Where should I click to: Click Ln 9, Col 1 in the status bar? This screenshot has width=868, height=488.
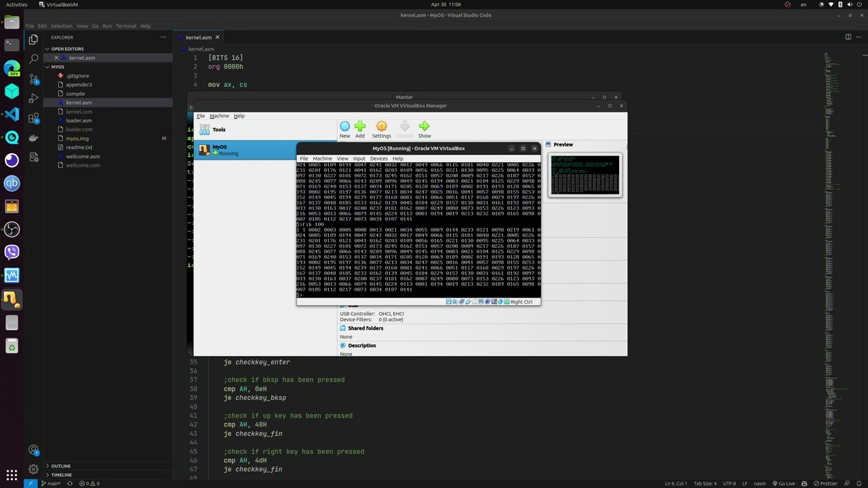pos(677,483)
